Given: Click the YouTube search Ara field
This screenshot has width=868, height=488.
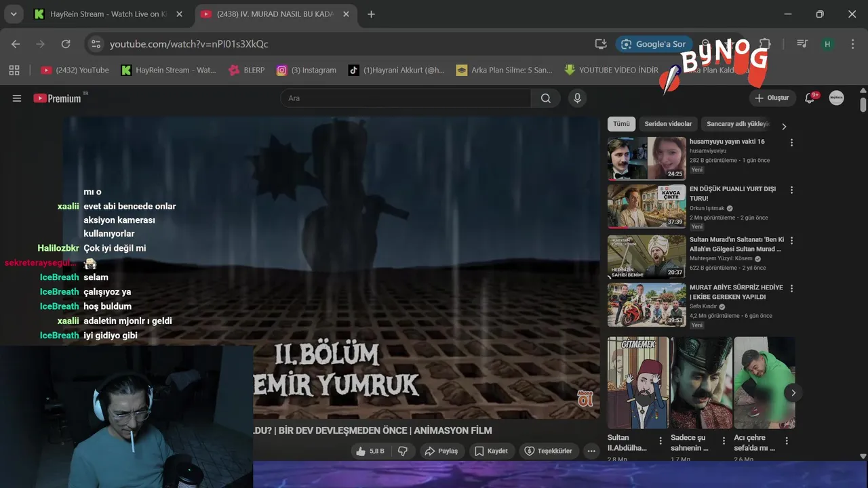Looking at the screenshot, I should click(406, 98).
